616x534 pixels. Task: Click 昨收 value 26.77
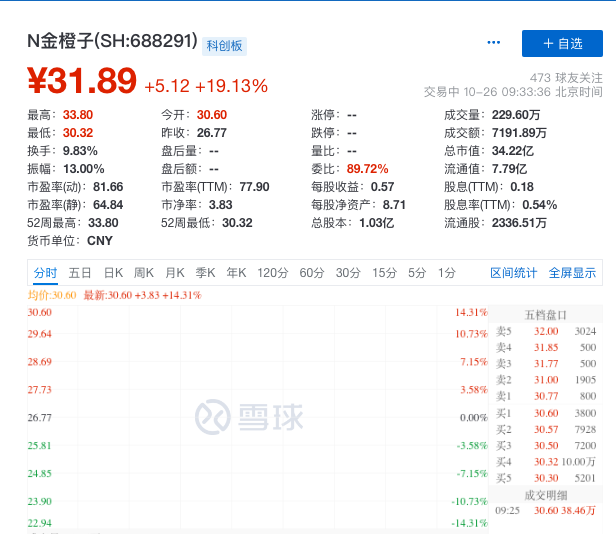(212, 133)
